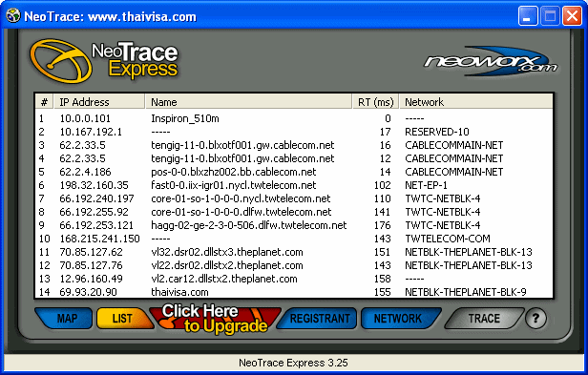Select fast0-0.iix-igr01.nycl.twtelecom.net host
The image size is (588, 375).
click(234, 185)
